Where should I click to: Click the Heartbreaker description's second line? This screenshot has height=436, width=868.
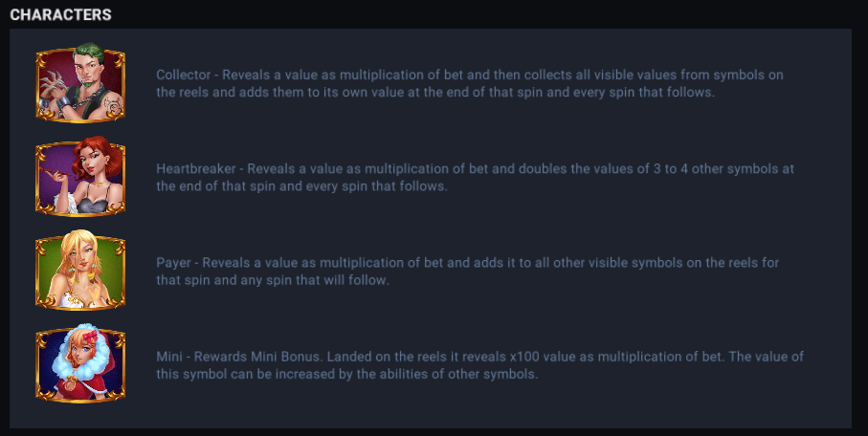pyautogui.click(x=301, y=186)
